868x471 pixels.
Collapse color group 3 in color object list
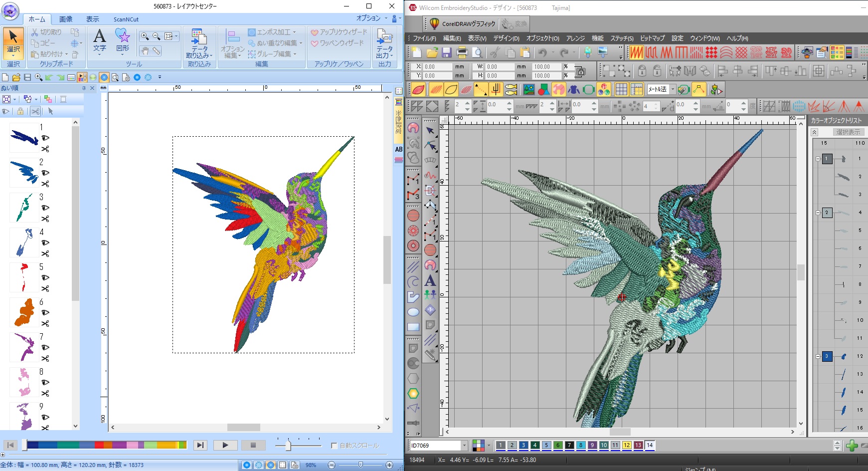pos(818,357)
